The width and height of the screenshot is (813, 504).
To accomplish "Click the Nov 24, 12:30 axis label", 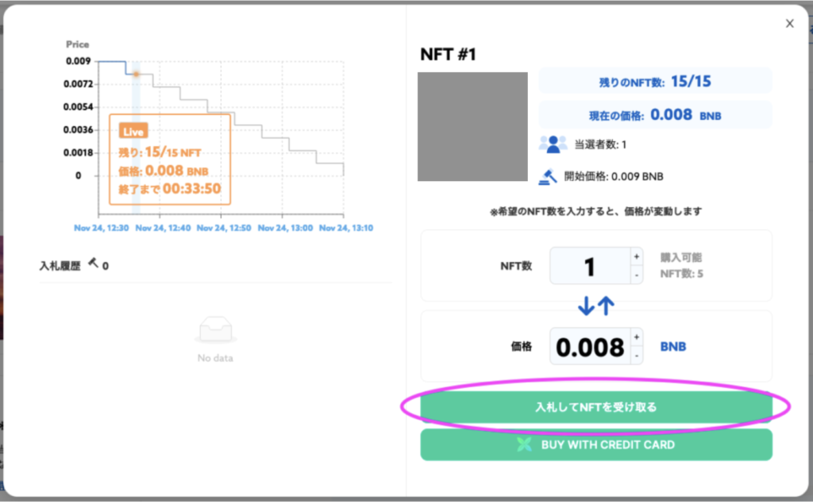I will (x=101, y=228).
